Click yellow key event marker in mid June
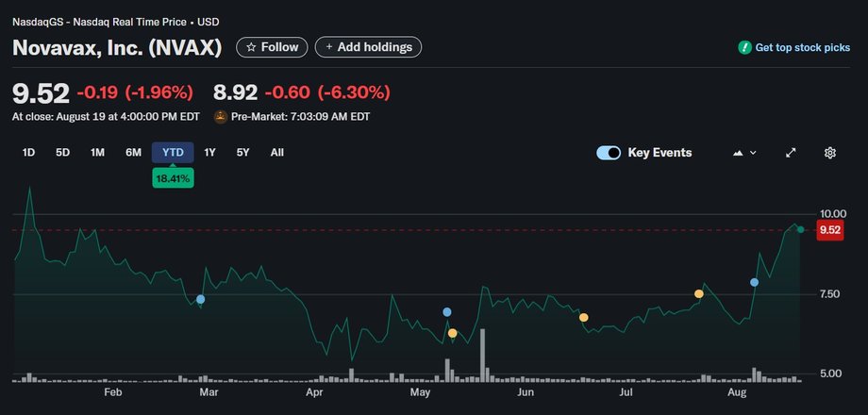The image size is (868, 415). tap(583, 318)
